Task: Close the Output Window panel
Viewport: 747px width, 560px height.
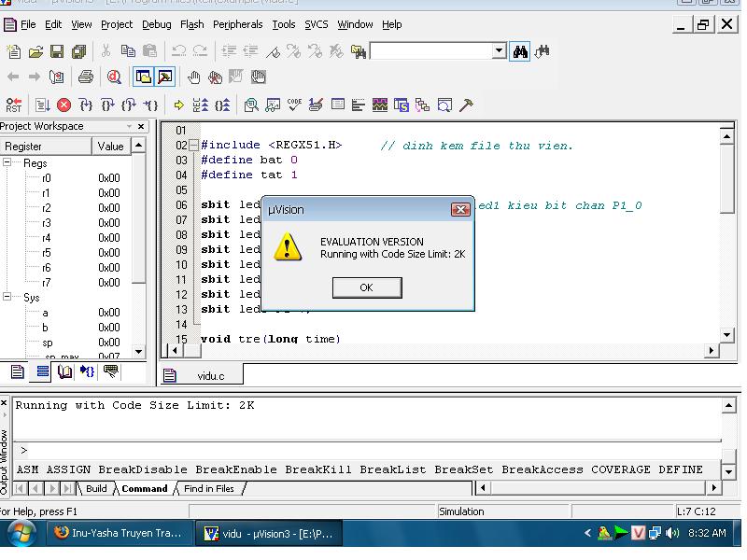Action: pyautogui.click(x=4, y=403)
